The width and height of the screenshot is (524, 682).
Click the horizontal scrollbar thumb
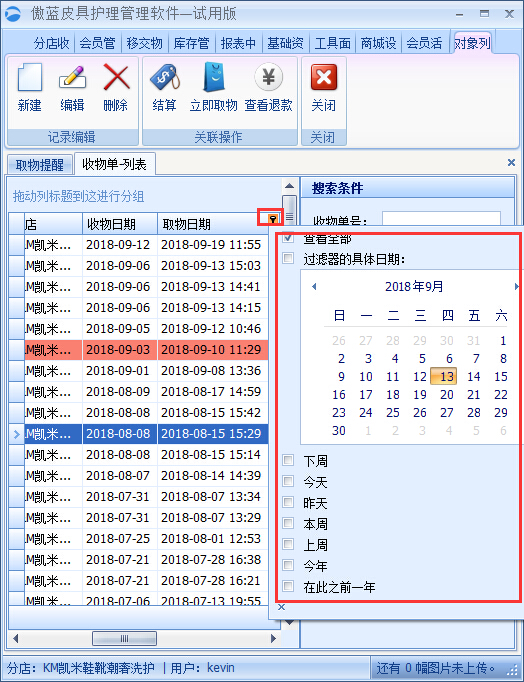coord(124,639)
